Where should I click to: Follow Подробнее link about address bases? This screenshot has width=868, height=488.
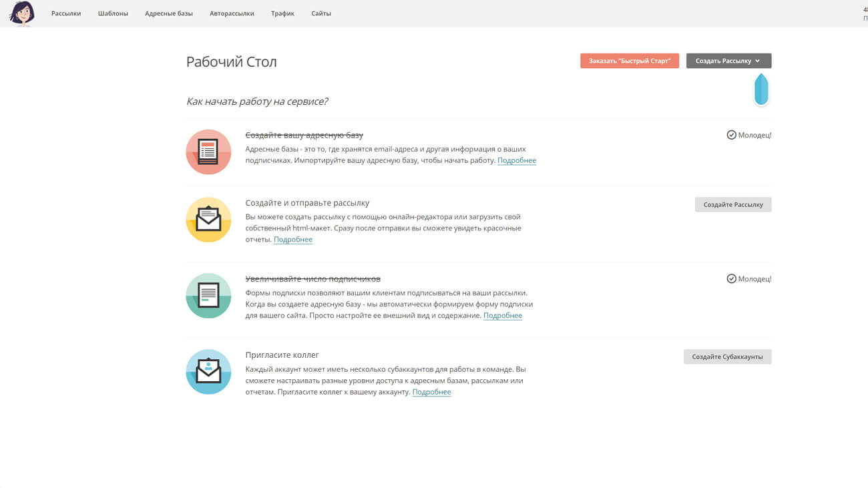coord(516,161)
